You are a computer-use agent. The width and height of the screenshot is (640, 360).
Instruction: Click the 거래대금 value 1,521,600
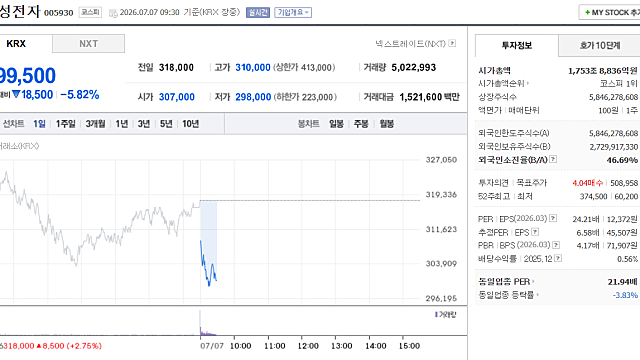[x=420, y=97]
